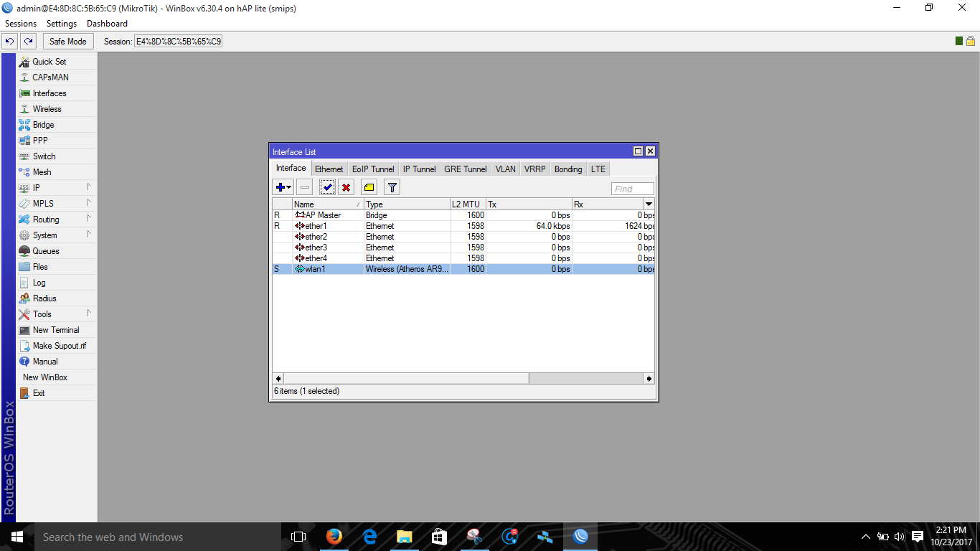Add a comment using the yellow note icon

point(369,187)
